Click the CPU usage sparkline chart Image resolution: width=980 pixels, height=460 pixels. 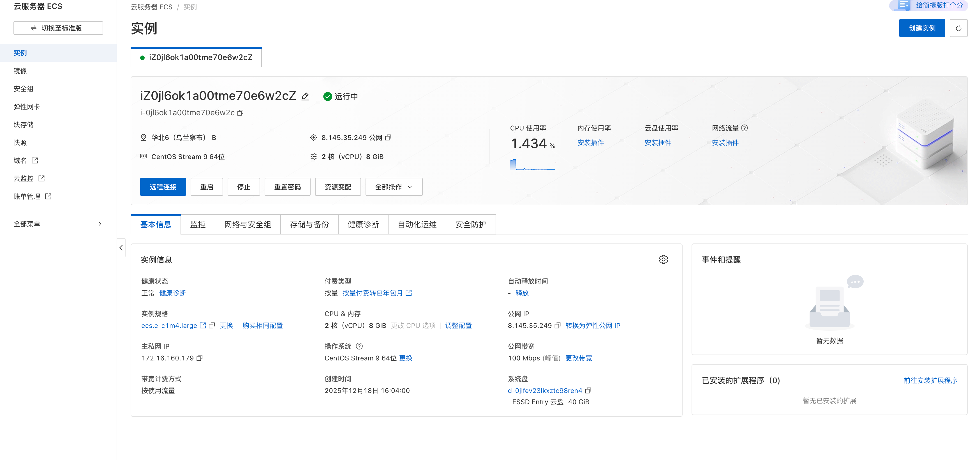[x=532, y=165]
